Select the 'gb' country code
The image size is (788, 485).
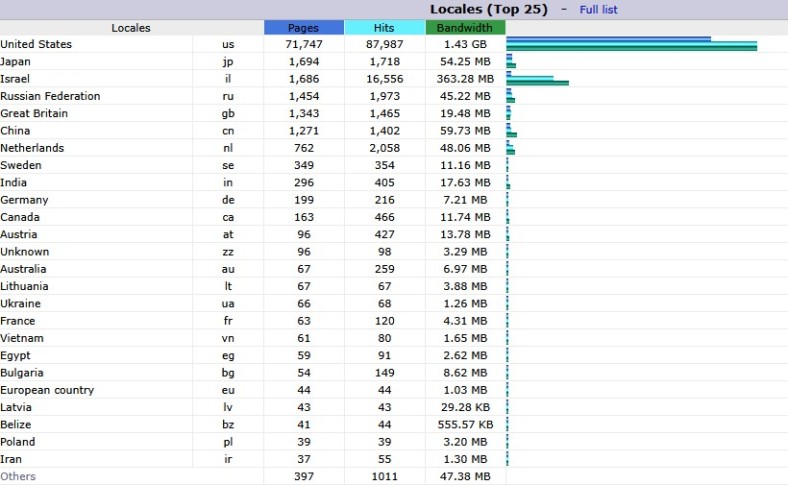228,114
